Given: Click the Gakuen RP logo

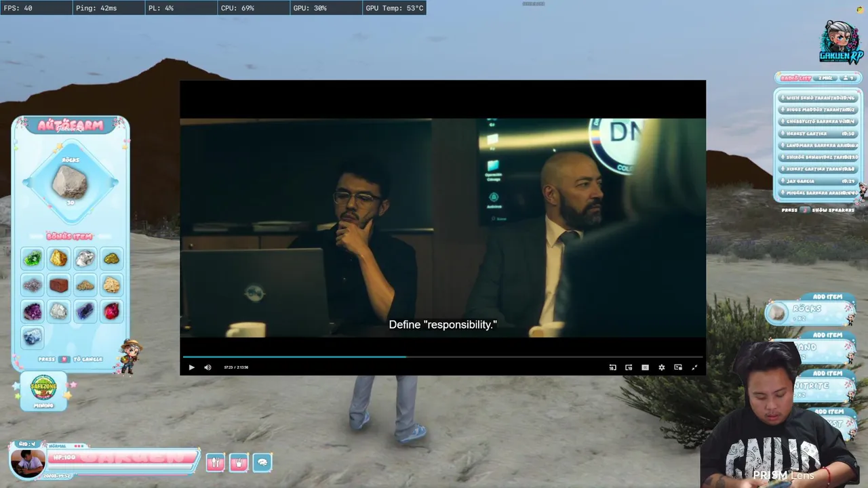Looking at the screenshot, I should tap(841, 42).
